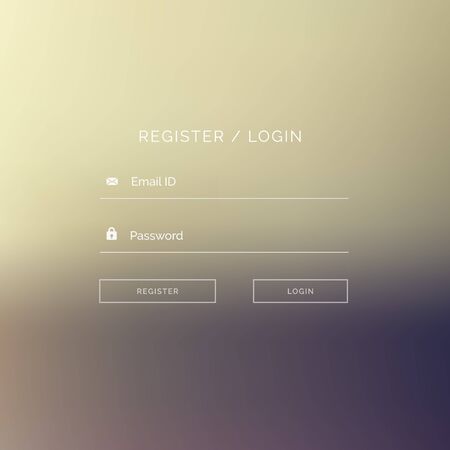The width and height of the screenshot is (450, 450).
Task: Click the 'REGISTER / LOGIN' heading
Action: tap(220, 137)
